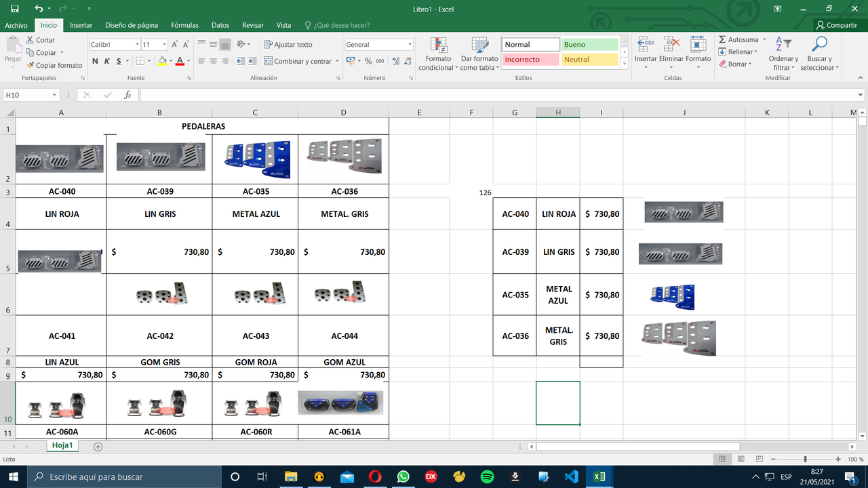This screenshot has width=868, height=488.
Task: Click Combinar y centrar button
Action: pos(298,61)
